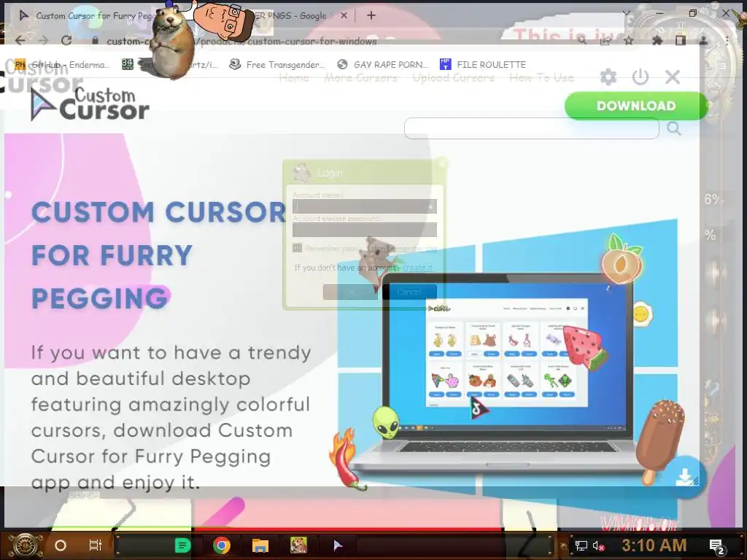
Task: Click the green DOWNLOAD button
Action: (636, 106)
